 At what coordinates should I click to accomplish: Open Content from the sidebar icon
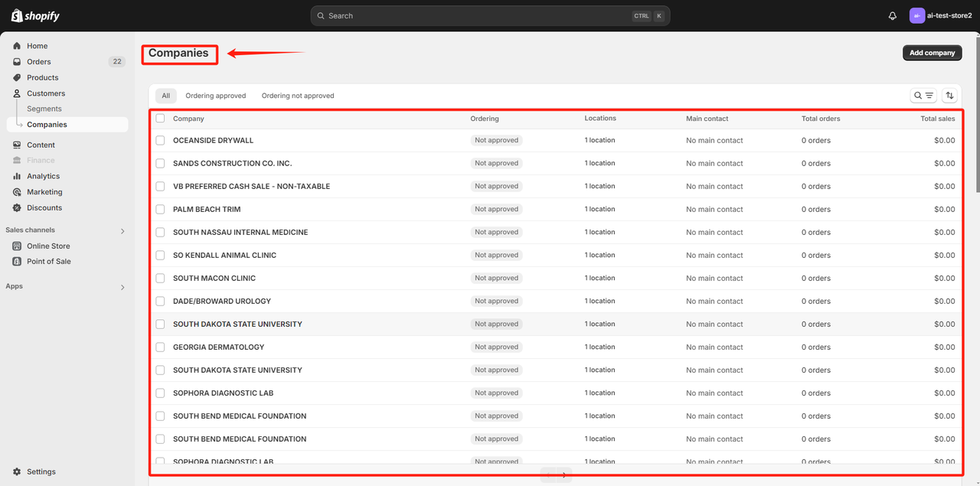(x=17, y=145)
